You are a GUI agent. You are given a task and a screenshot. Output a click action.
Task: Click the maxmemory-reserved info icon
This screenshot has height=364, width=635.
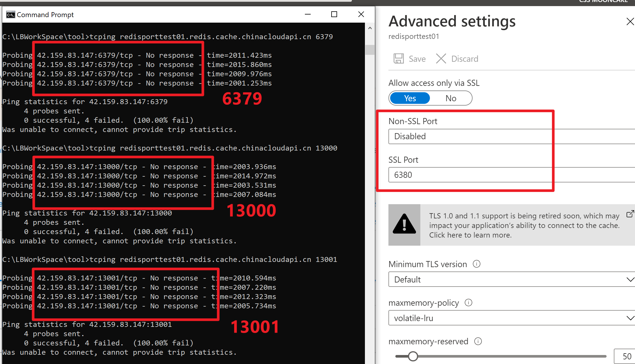pyautogui.click(x=478, y=341)
